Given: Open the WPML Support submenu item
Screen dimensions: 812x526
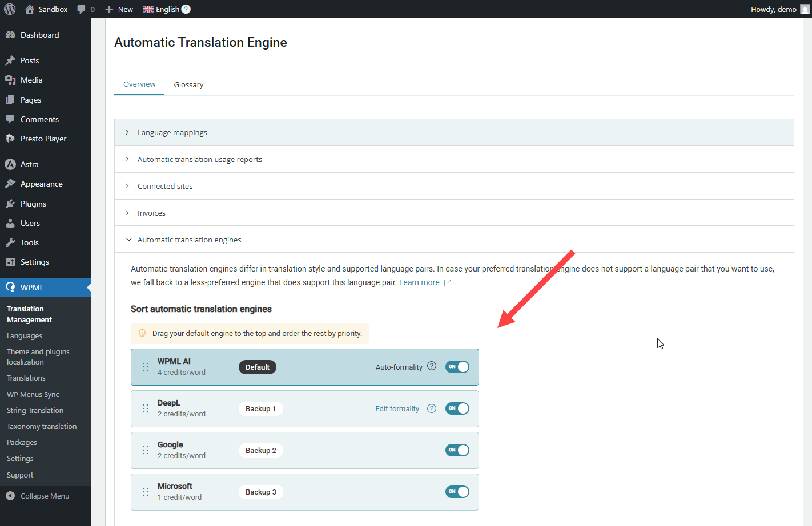Looking at the screenshot, I should [x=20, y=475].
